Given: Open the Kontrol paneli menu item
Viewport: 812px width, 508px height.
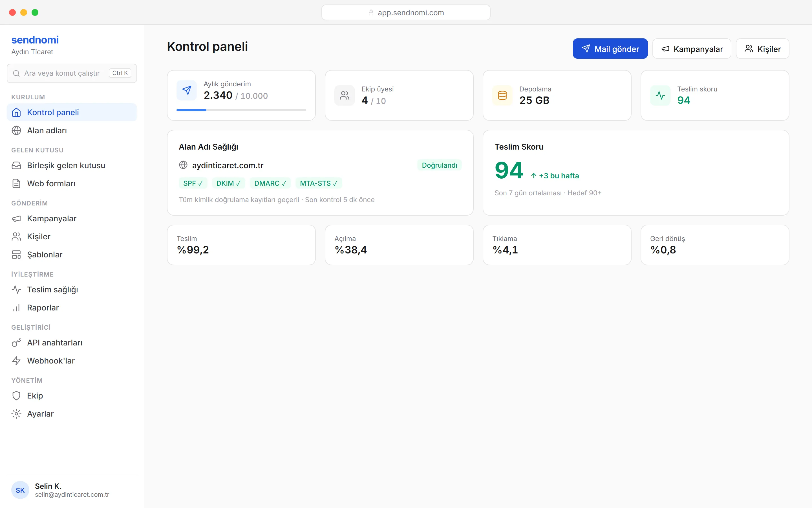Looking at the screenshot, I should (72, 112).
